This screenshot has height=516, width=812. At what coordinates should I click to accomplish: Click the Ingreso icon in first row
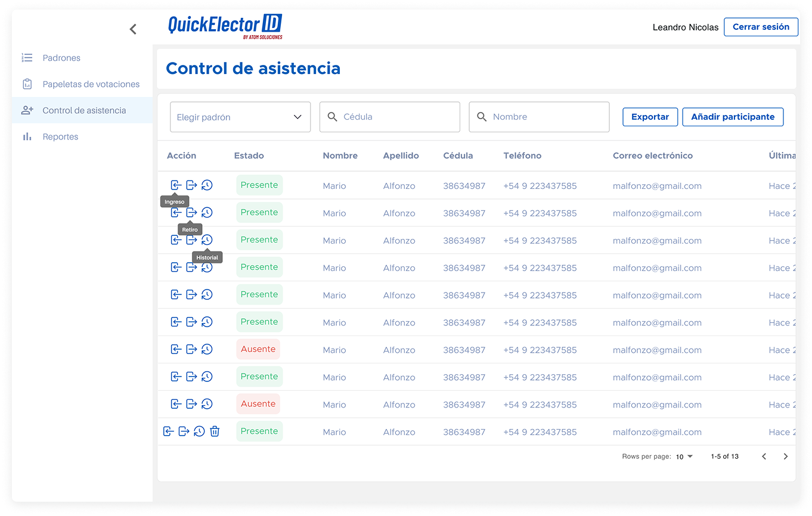(x=176, y=185)
